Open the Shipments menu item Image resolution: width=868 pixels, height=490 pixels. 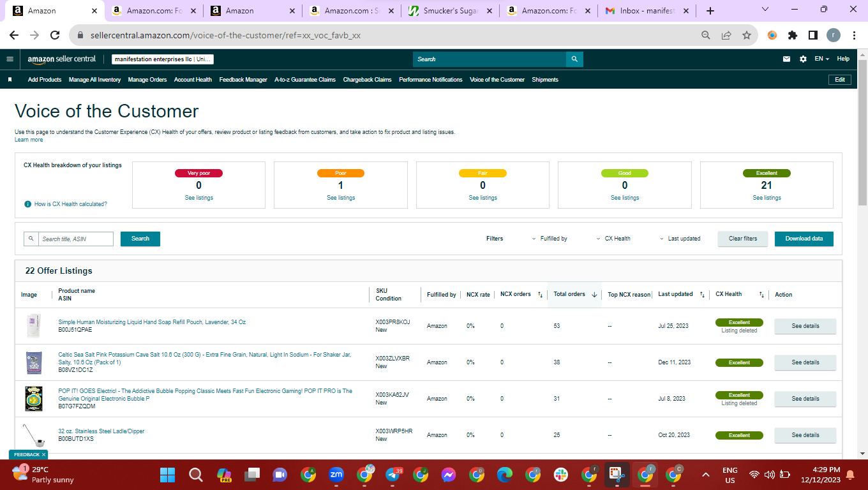point(545,80)
